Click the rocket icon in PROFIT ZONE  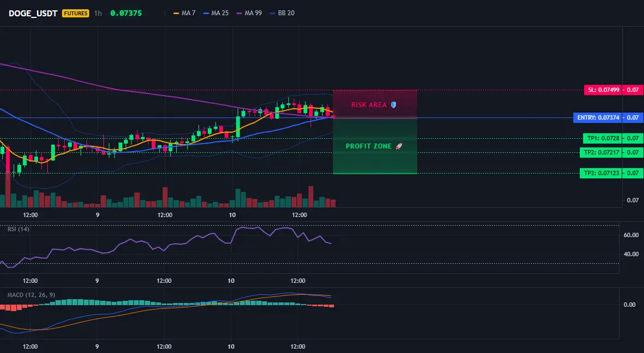[x=399, y=146]
